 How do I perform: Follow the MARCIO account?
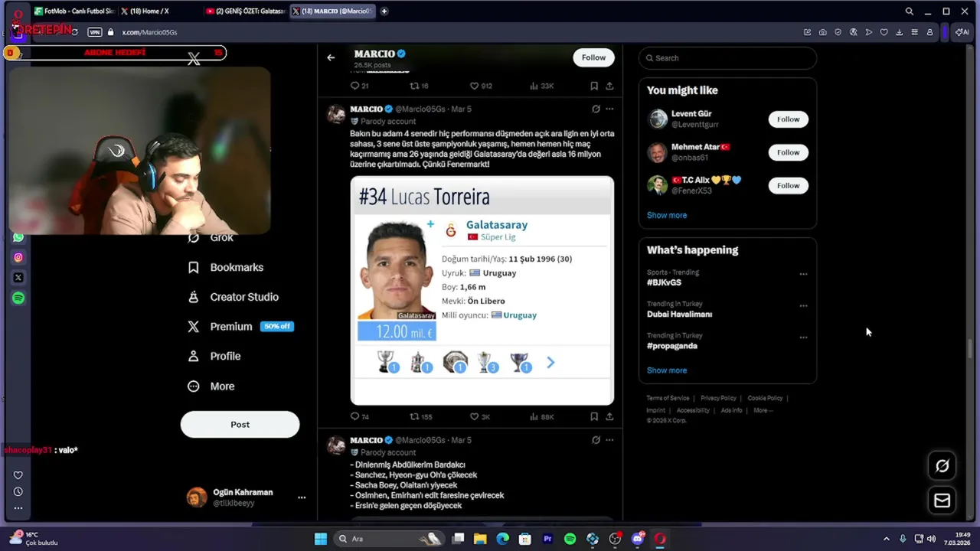pos(593,57)
